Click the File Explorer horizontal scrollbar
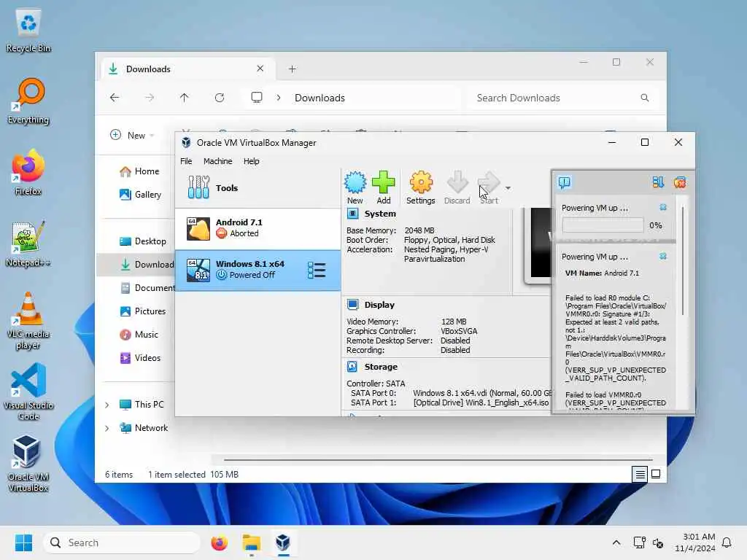 pos(438,460)
